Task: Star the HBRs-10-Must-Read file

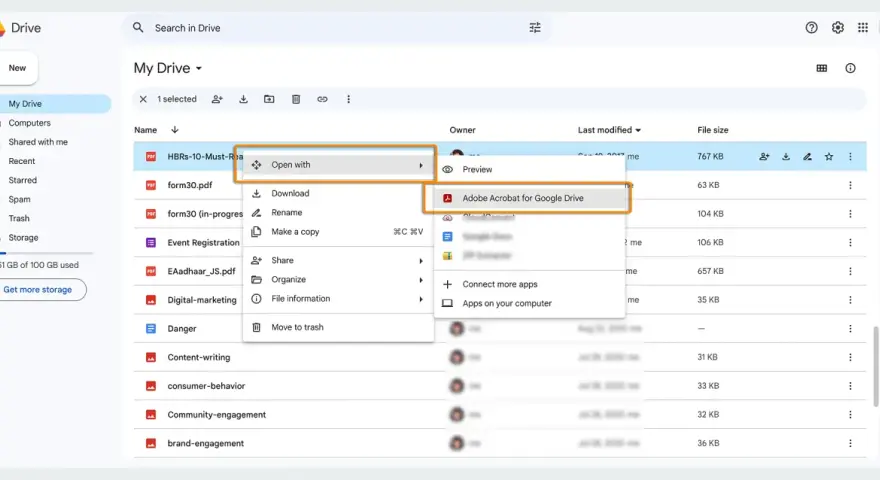Action: (x=829, y=157)
